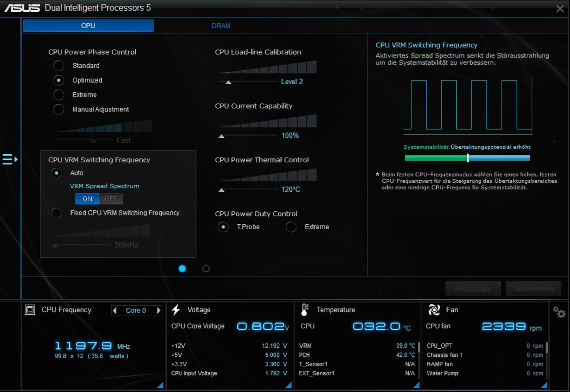
Task: Expand the Temperature panel corner
Action: [x=416, y=385]
